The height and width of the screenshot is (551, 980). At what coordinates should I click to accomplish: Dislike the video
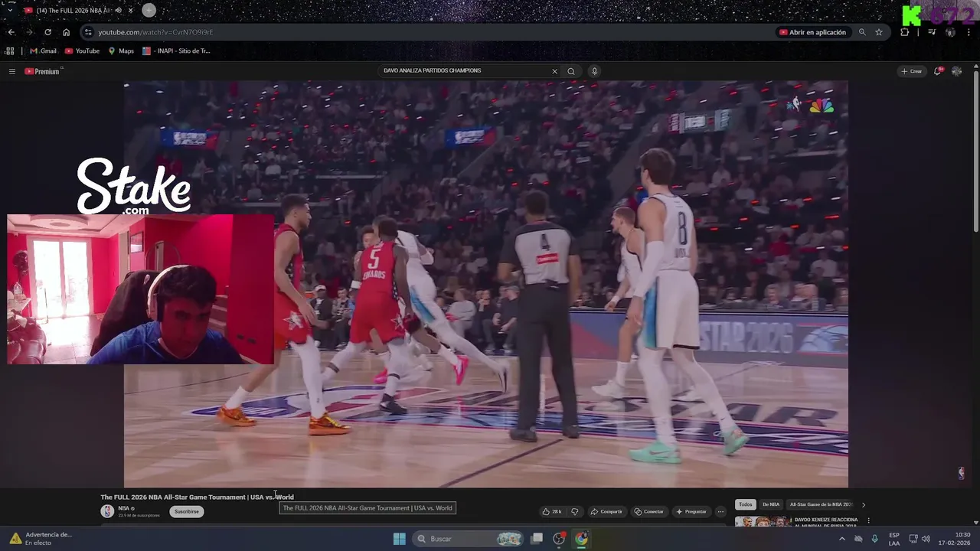pyautogui.click(x=575, y=511)
